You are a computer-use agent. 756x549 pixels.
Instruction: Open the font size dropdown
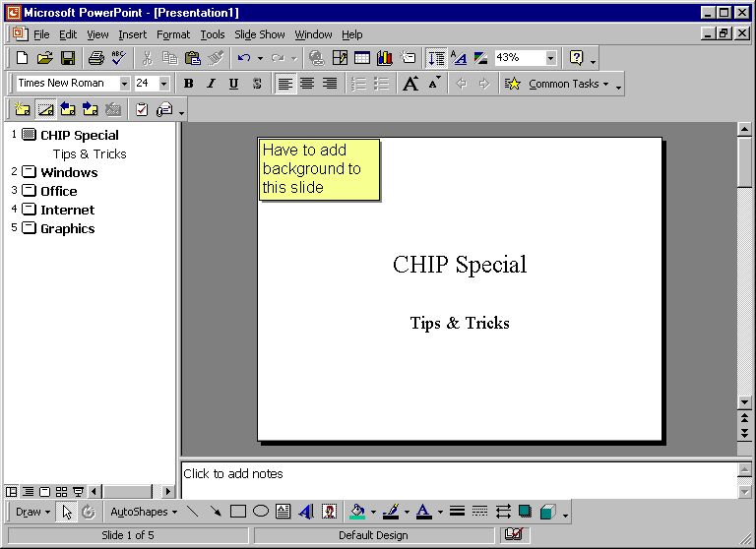coord(164,84)
